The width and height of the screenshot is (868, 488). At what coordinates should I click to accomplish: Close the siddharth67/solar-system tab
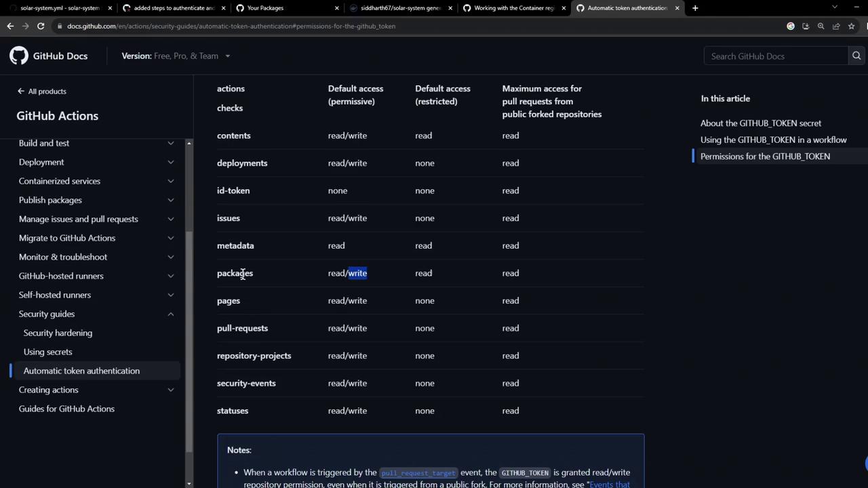point(450,8)
